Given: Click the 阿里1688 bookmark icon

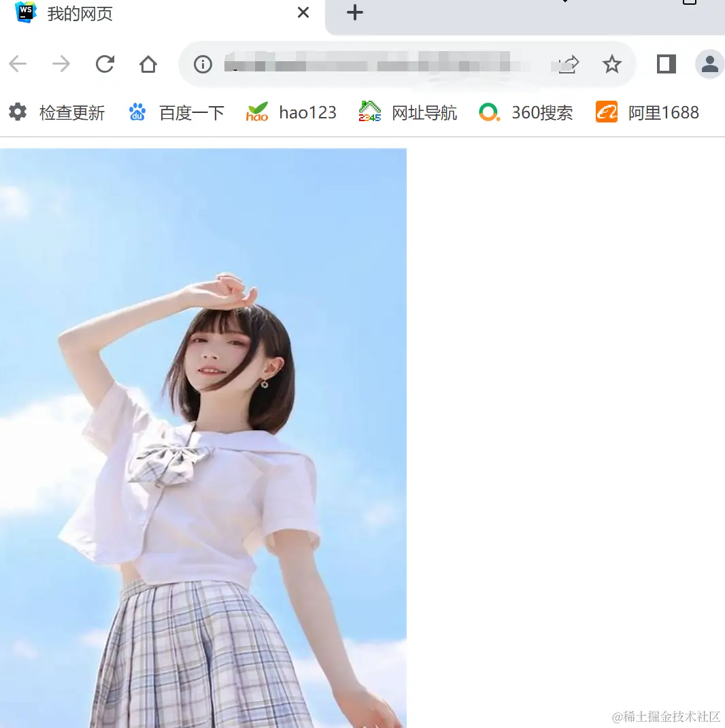Looking at the screenshot, I should tap(605, 112).
